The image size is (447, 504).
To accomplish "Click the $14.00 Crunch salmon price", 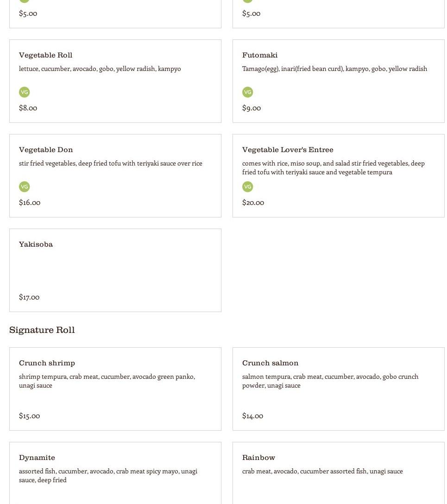I will [x=253, y=416].
